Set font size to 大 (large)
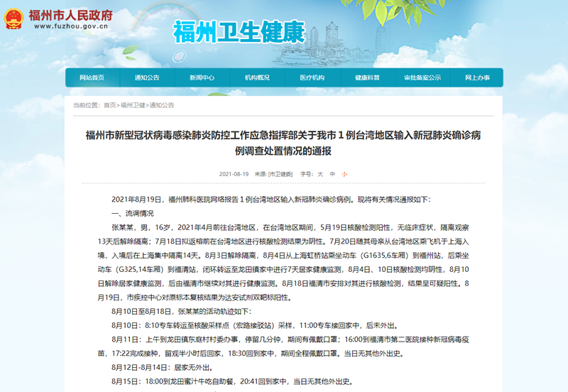 click(320, 173)
